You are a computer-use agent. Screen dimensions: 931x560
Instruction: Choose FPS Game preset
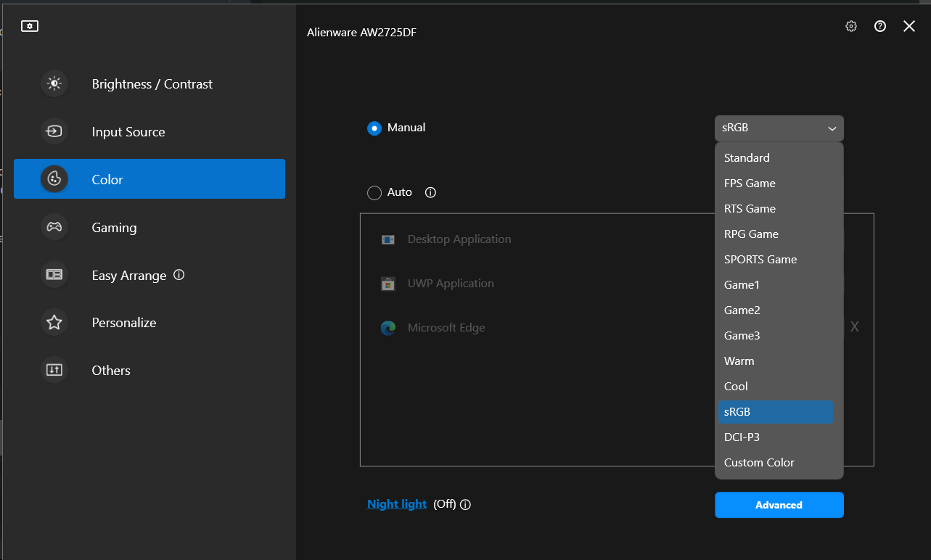tap(775, 183)
